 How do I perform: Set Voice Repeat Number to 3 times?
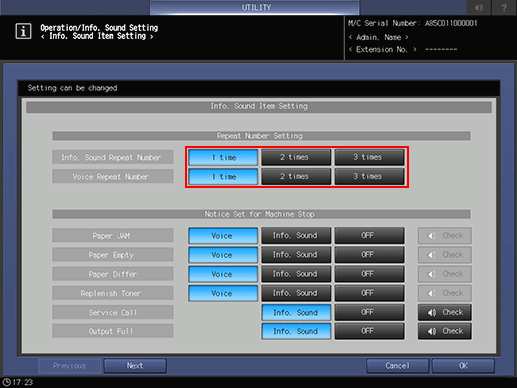click(x=369, y=176)
